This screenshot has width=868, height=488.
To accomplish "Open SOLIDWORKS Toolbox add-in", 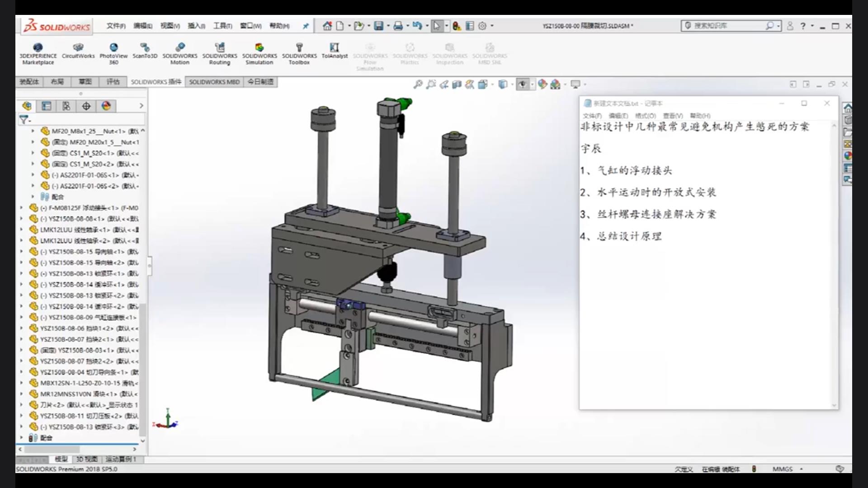I will pyautogui.click(x=299, y=54).
